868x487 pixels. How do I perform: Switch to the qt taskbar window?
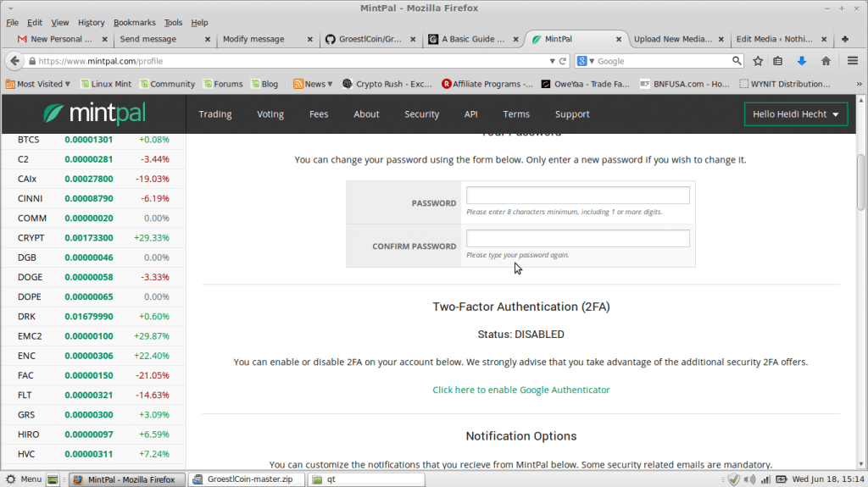pyautogui.click(x=366, y=479)
